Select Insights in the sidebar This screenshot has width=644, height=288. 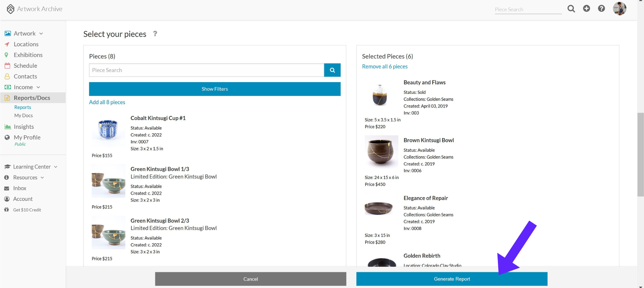point(24,127)
